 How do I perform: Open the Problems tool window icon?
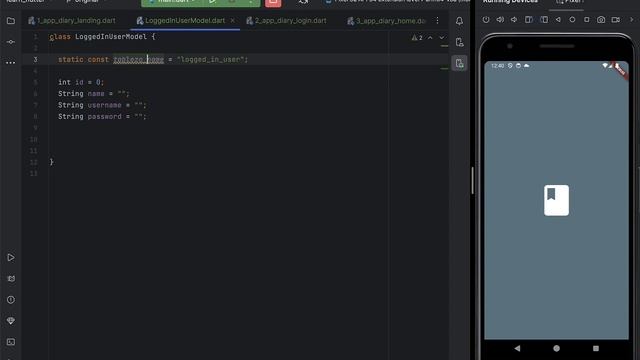[x=11, y=300]
